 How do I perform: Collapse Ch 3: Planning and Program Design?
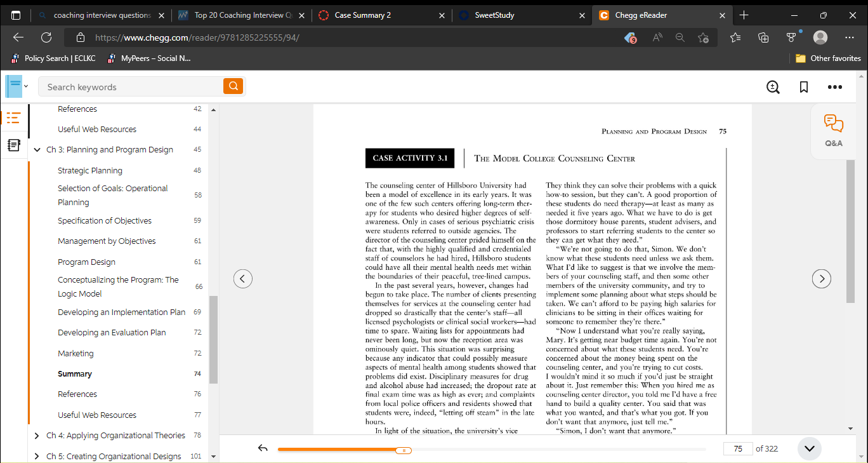[37, 150]
